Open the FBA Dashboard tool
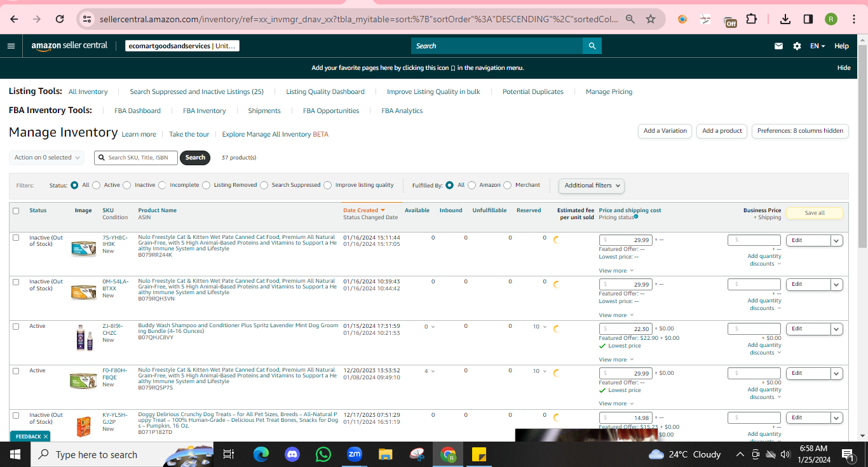Viewport: 868px width, 467px height. (x=138, y=111)
